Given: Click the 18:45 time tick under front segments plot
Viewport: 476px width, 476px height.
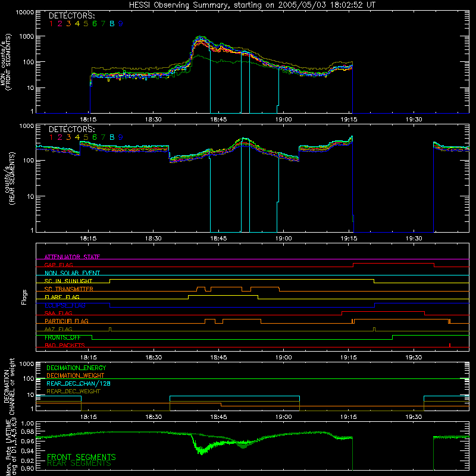Looking at the screenshot, I should point(218,120).
